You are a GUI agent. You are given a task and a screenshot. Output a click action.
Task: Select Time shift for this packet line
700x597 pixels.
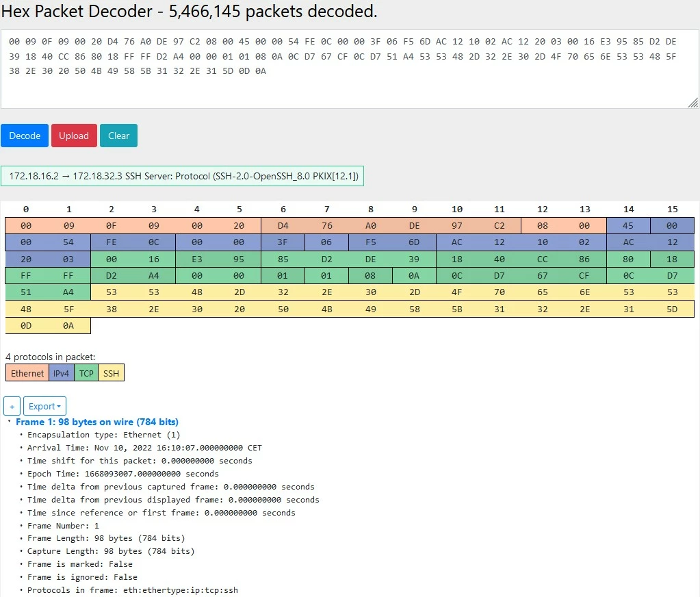[x=140, y=460]
